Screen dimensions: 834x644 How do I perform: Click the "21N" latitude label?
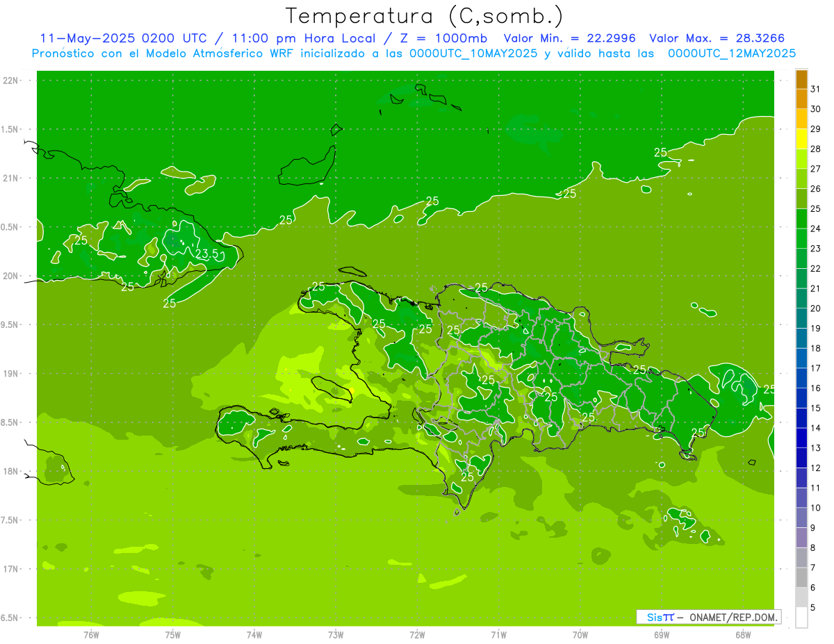tap(12, 179)
